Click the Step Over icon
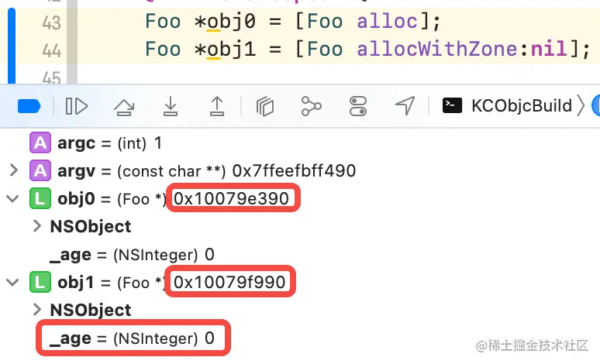This screenshot has height=364, width=600. click(x=123, y=106)
